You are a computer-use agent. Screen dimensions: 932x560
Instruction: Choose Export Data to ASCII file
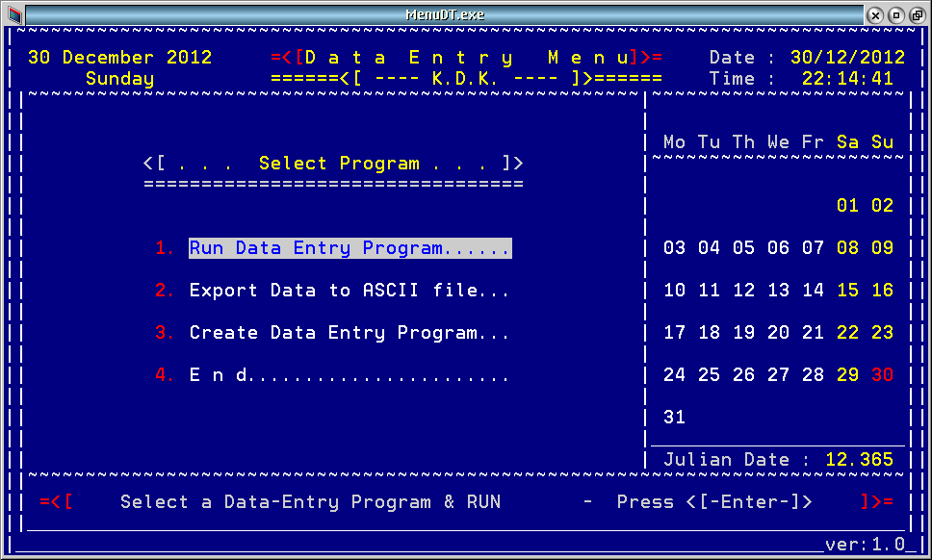click(349, 291)
